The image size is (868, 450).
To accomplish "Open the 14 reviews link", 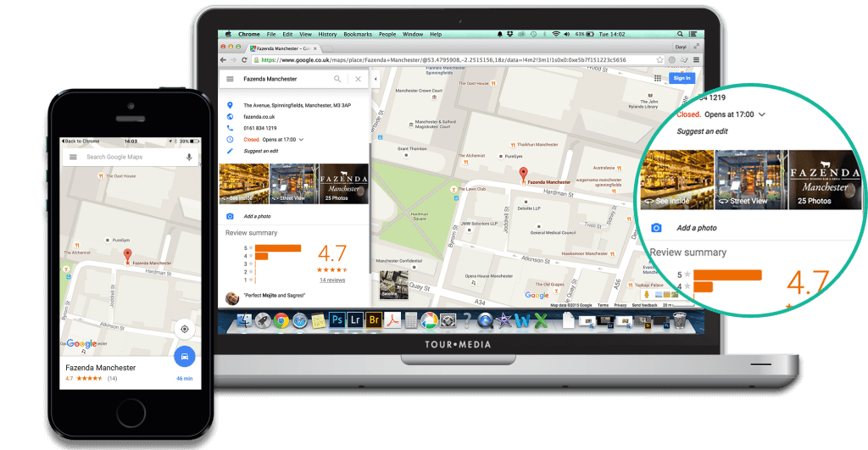I will (x=332, y=279).
